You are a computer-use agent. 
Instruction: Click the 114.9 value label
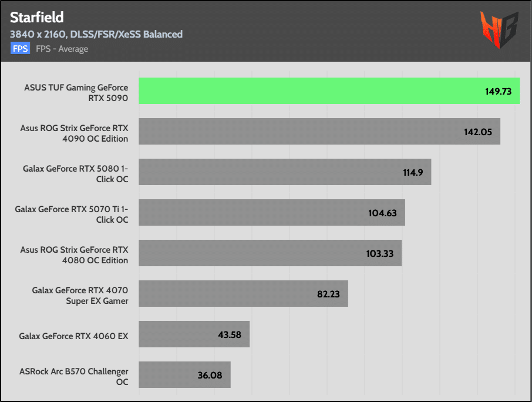point(413,172)
